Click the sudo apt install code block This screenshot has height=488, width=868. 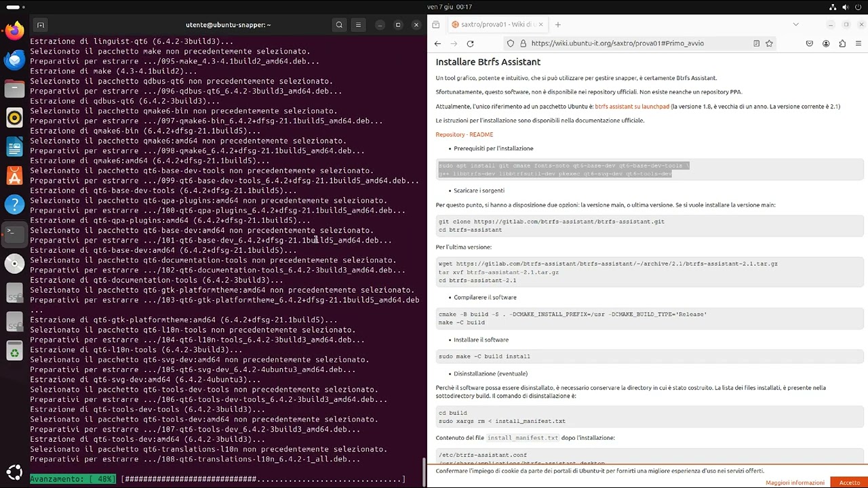click(650, 169)
